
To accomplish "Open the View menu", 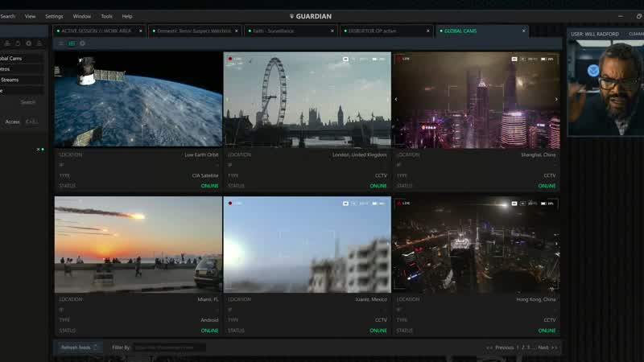I will [30, 16].
